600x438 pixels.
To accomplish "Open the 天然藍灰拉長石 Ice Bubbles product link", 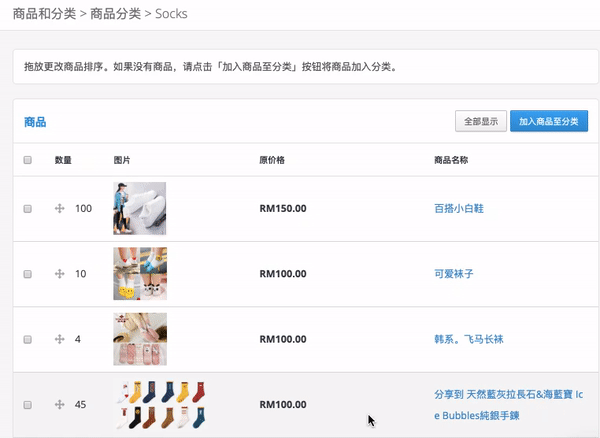I will tap(509, 405).
